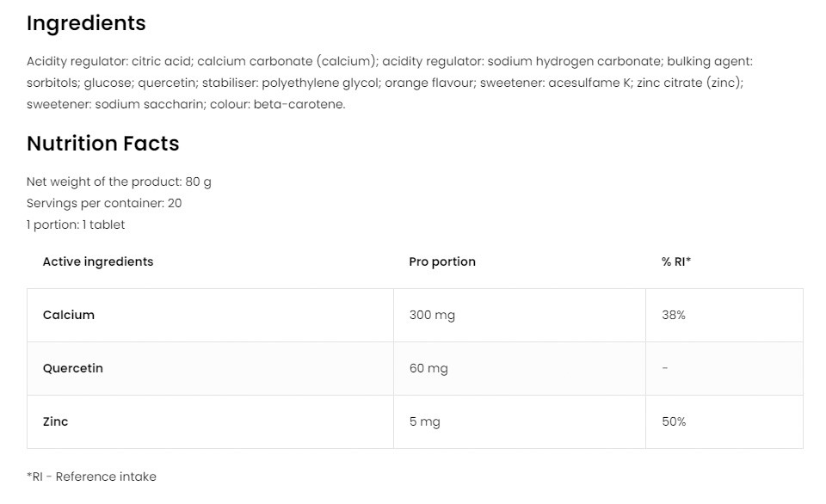Image resolution: width=826 pixels, height=504 pixels.
Task: Click the *RI - Reference intake footnote
Action: click(91, 476)
